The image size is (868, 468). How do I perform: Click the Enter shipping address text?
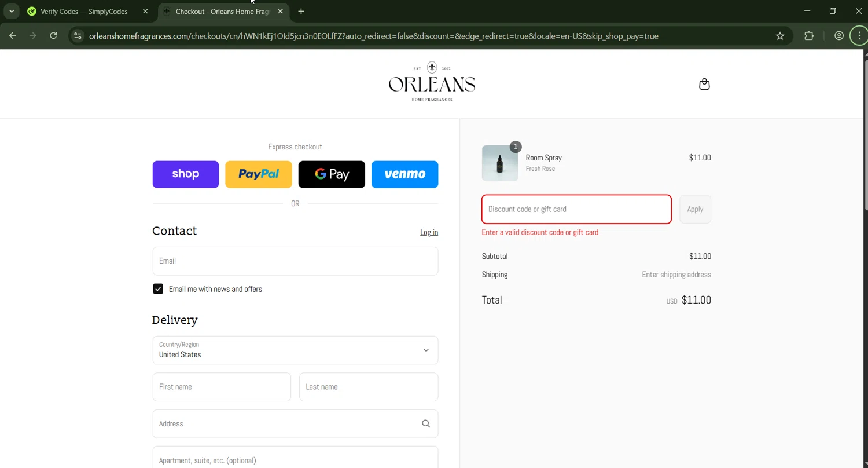point(676,275)
